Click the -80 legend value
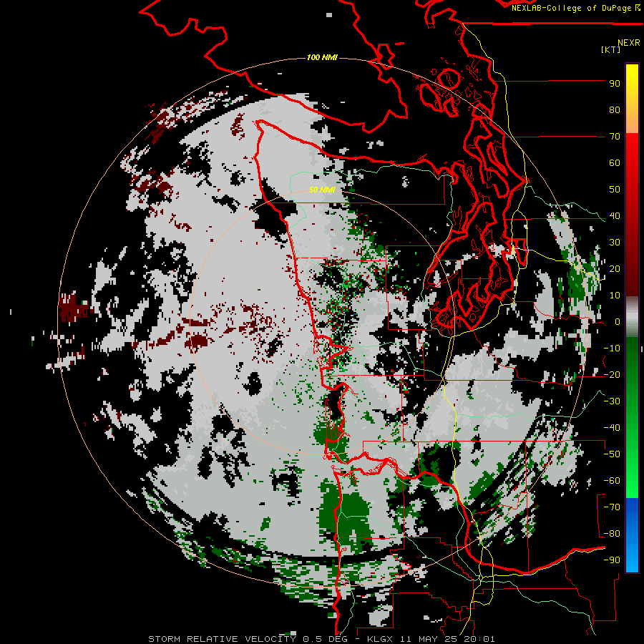644x644 pixels. pos(612,534)
